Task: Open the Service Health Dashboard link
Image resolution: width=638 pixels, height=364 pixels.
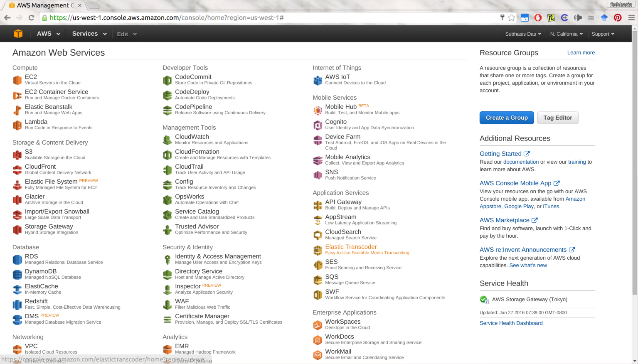Action: point(511,323)
